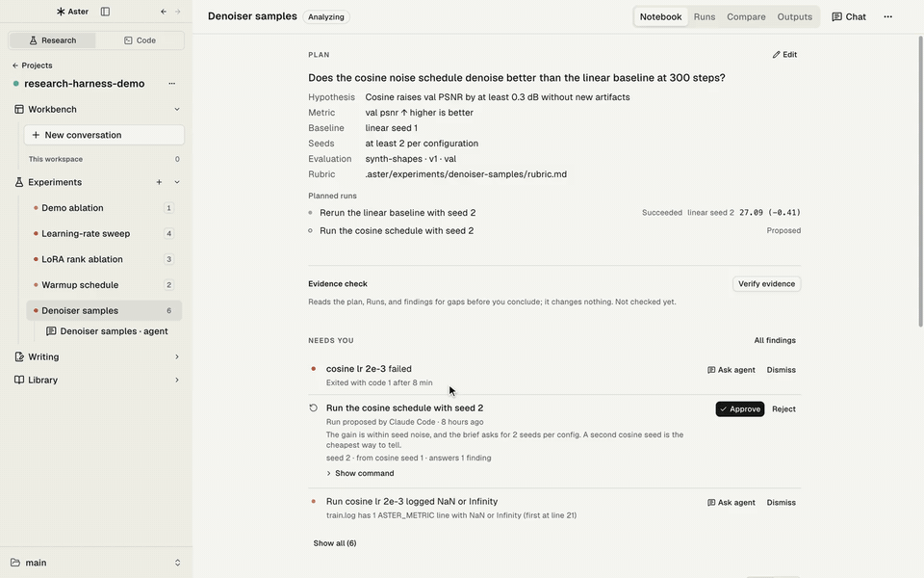Image resolution: width=924 pixels, height=578 pixels.
Task: Click the rubric.md file path
Action: pyautogui.click(x=466, y=174)
